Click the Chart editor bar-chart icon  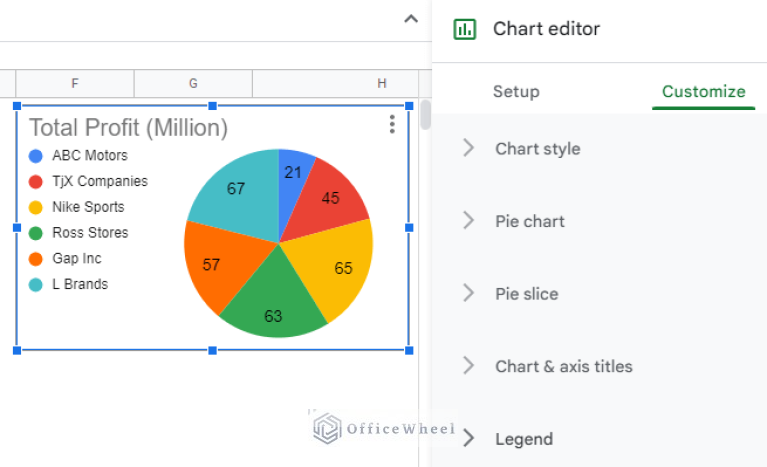click(x=464, y=29)
